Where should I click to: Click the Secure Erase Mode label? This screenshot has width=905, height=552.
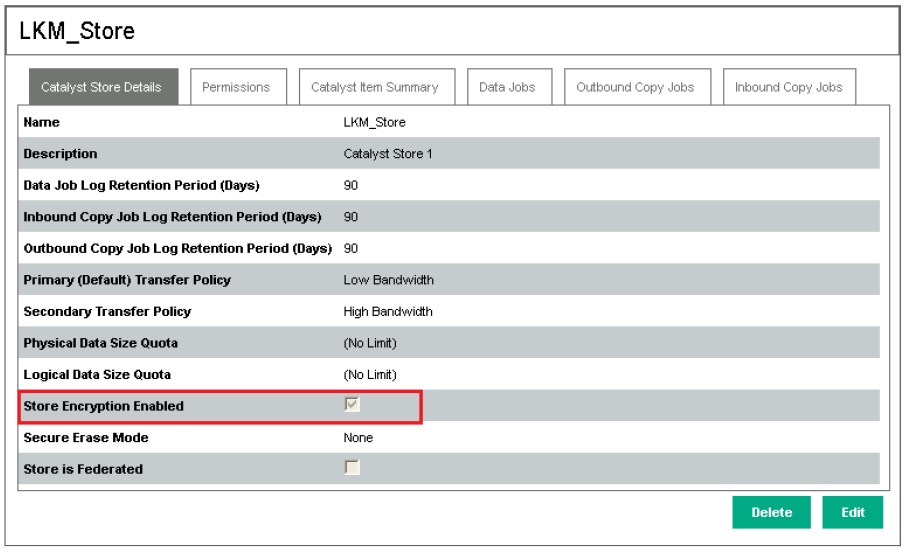(86, 438)
